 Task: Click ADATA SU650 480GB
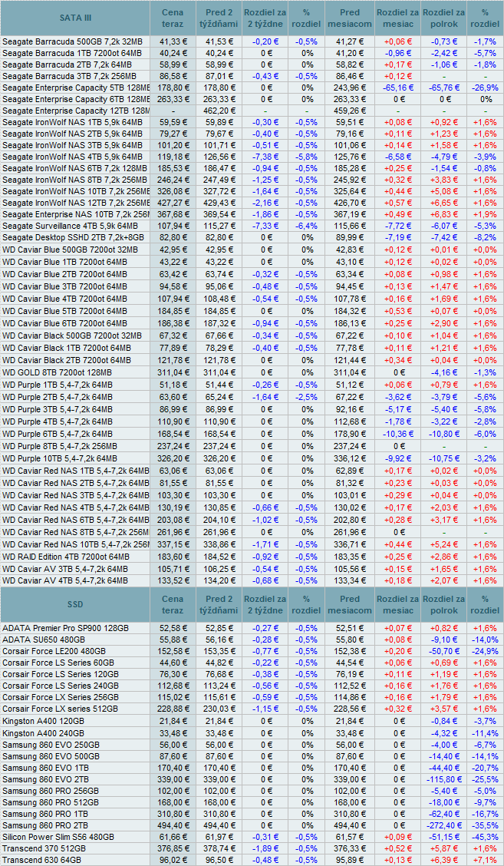click(x=44, y=639)
